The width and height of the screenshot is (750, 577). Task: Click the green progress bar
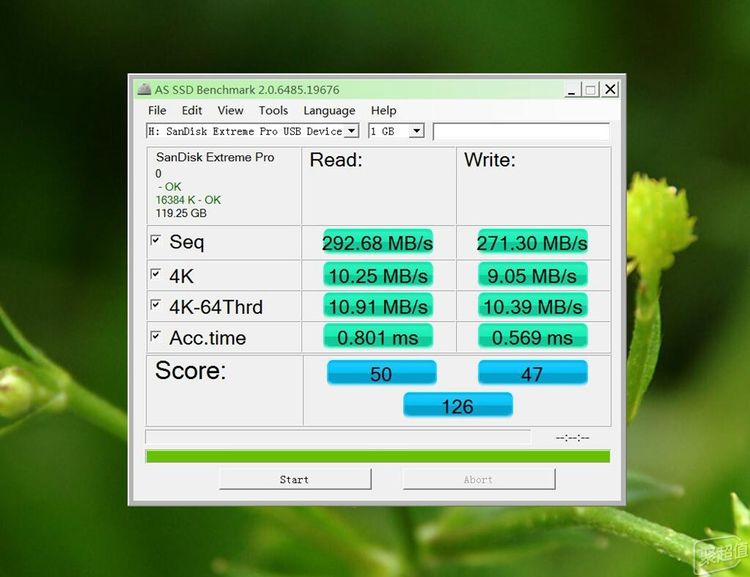tap(378, 456)
